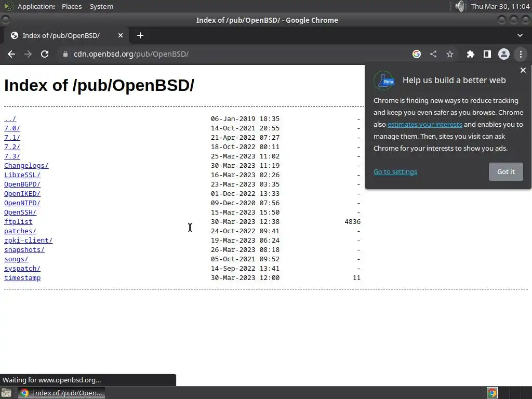This screenshot has height=399, width=532.
Task: Toggle the side panel icon
Action: [487, 54]
